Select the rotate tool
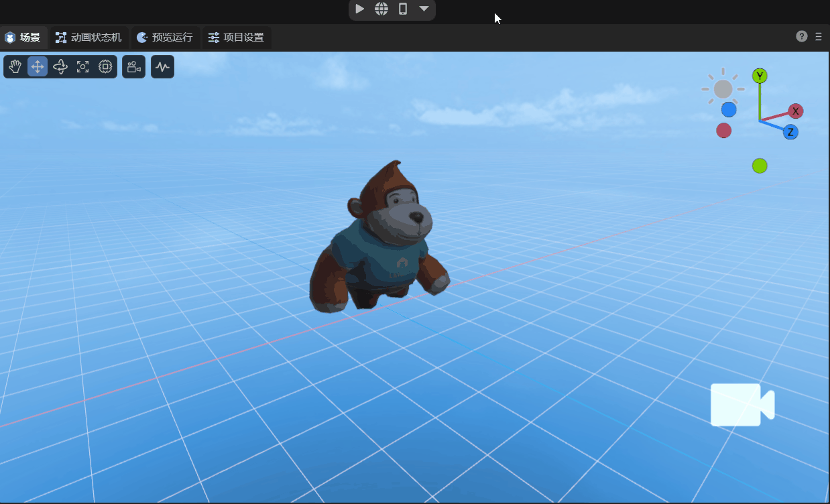The height and width of the screenshot is (504, 830). [60, 66]
